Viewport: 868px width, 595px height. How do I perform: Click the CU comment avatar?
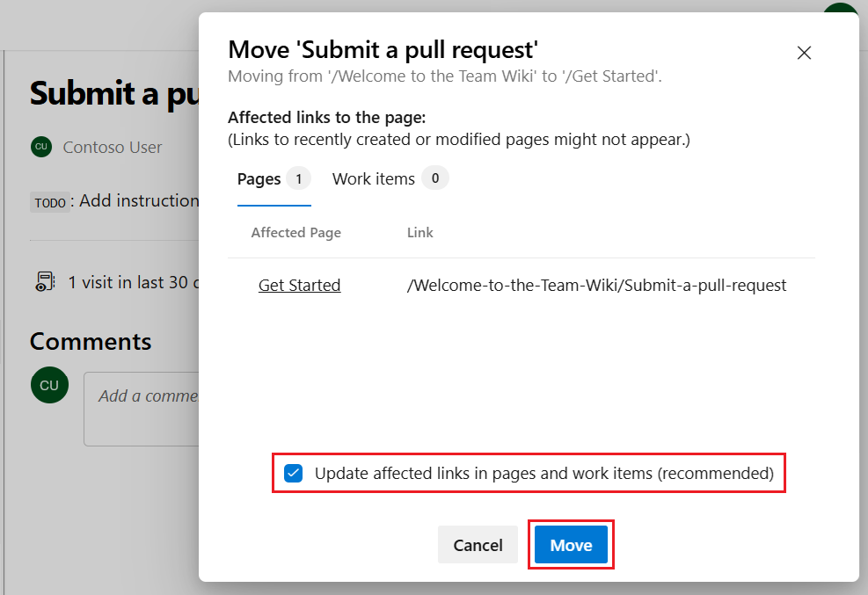pos(48,385)
